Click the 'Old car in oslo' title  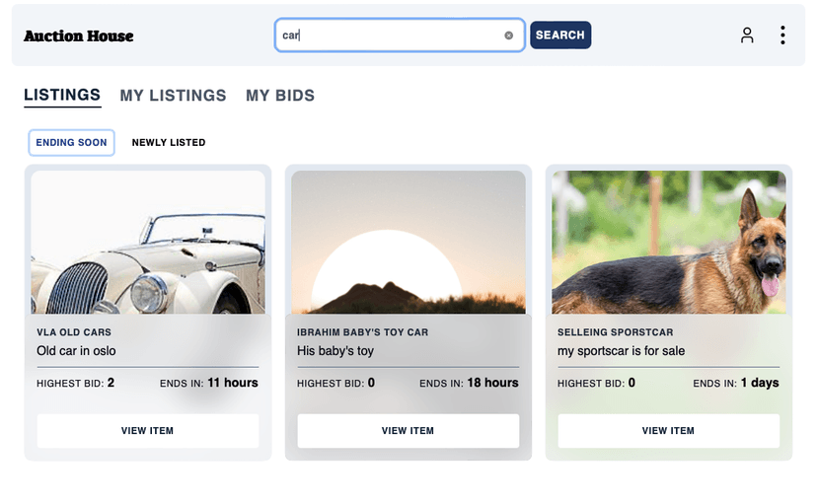click(x=76, y=351)
